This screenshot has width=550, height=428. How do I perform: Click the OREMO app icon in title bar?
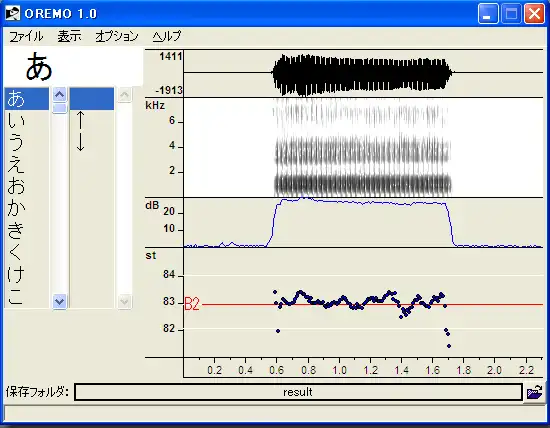(13, 13)
